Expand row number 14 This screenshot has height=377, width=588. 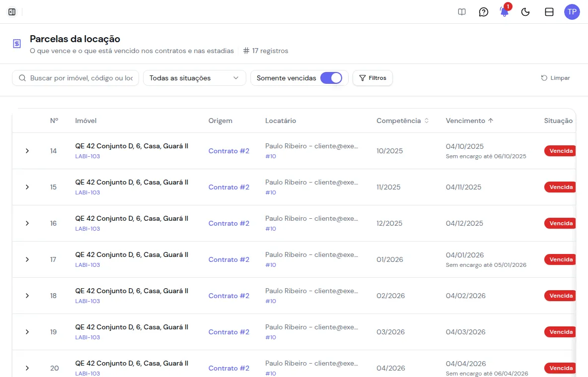[x=27, y=151]
